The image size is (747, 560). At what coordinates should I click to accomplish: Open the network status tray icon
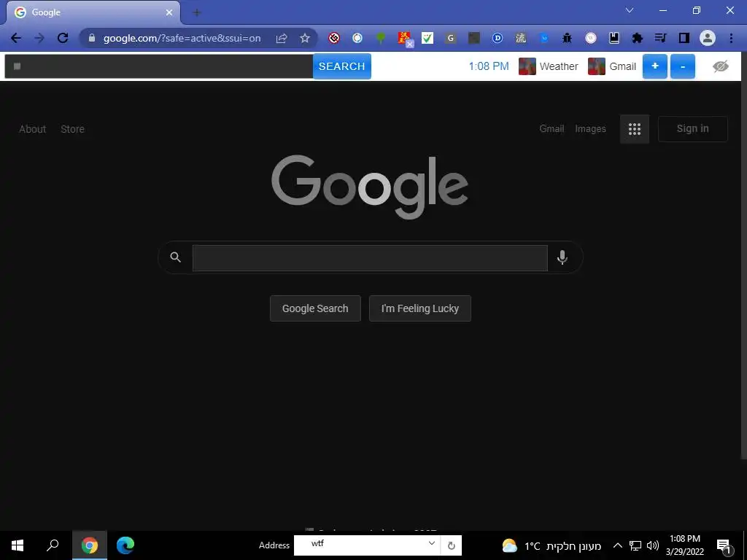click(x=635, y=545)
